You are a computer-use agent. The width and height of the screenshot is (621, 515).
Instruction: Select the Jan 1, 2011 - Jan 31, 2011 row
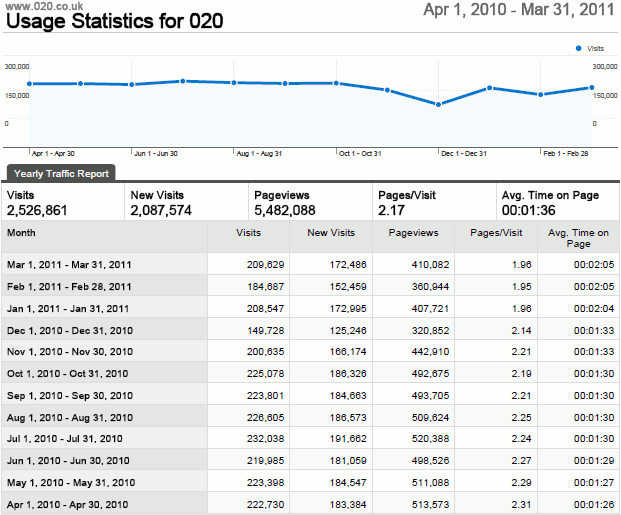(x=310, y=308)
